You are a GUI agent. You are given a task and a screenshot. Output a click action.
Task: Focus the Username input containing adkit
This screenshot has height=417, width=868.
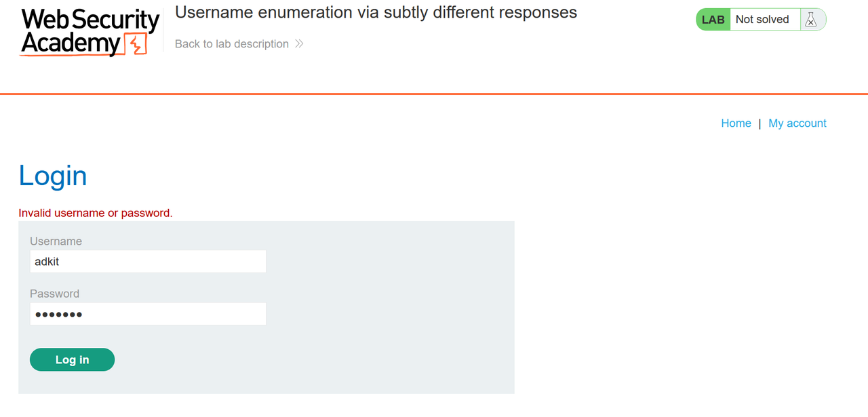148,261
